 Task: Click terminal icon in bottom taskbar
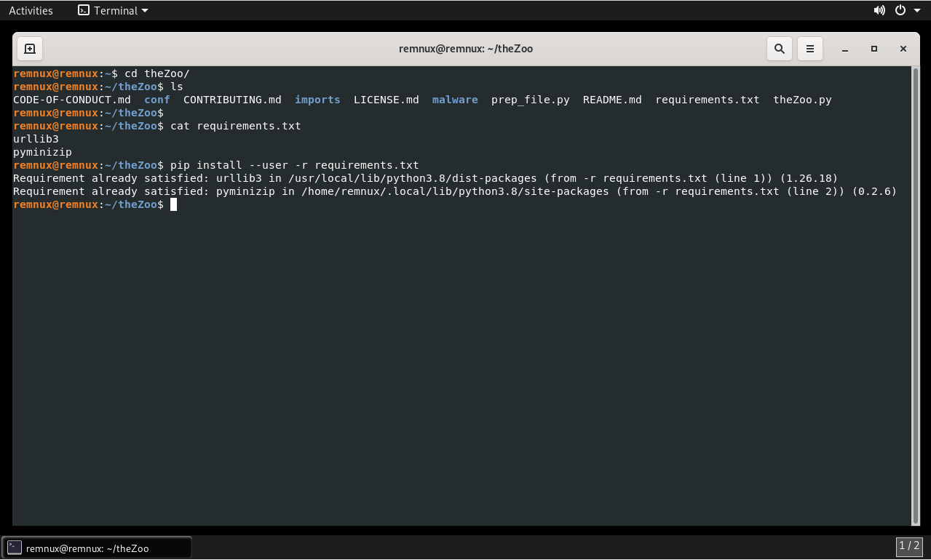(x=15, y=548)
